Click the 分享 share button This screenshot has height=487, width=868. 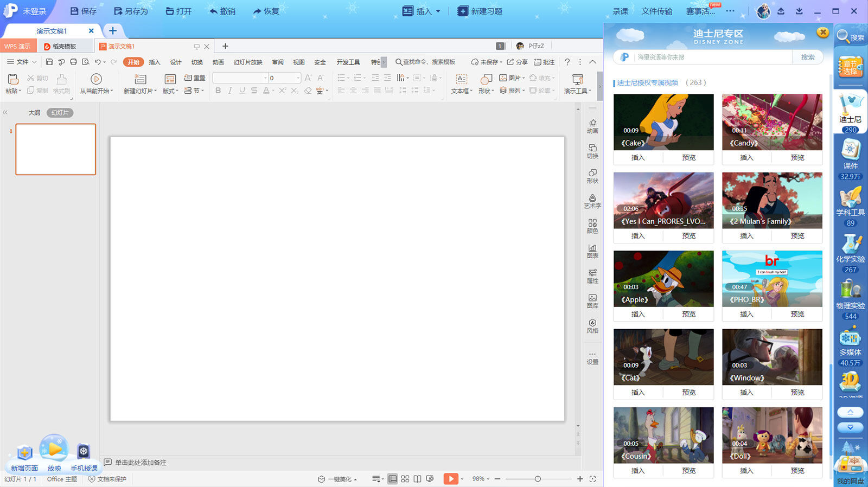[x=518, y=62]
